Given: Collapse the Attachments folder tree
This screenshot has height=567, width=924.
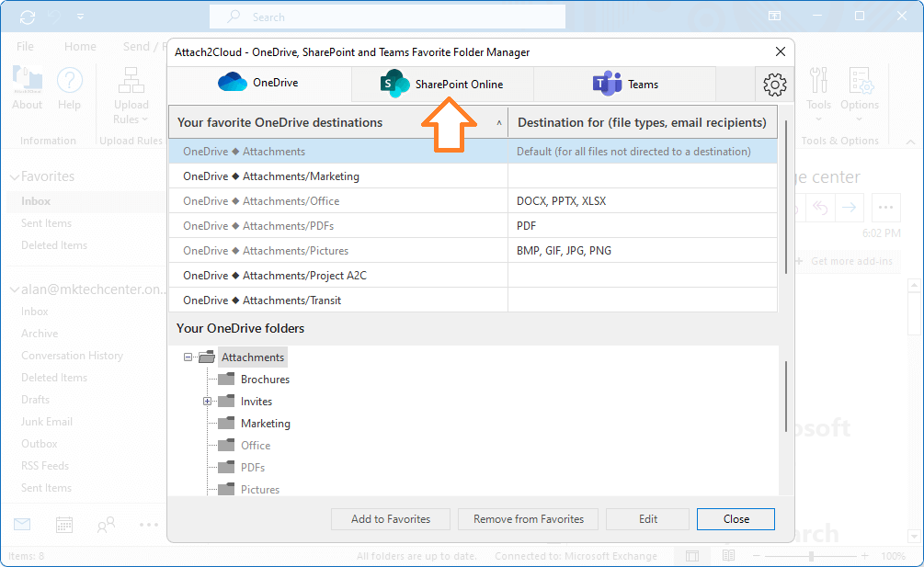Looking at the screenshot, I should pyautogui.click(x=188, y=357).
